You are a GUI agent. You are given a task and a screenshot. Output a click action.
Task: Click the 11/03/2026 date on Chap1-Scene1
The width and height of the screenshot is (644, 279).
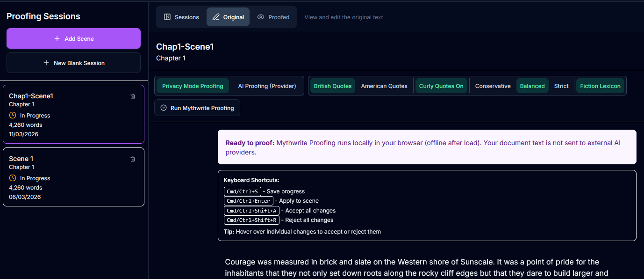(x=23, y=134)
